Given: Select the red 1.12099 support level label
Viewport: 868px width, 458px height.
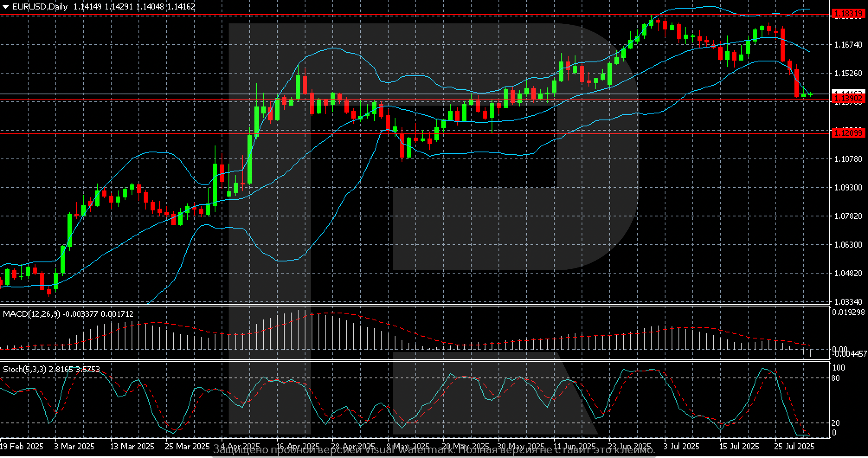Looking at the screenshot, I should tap(848, 133).
